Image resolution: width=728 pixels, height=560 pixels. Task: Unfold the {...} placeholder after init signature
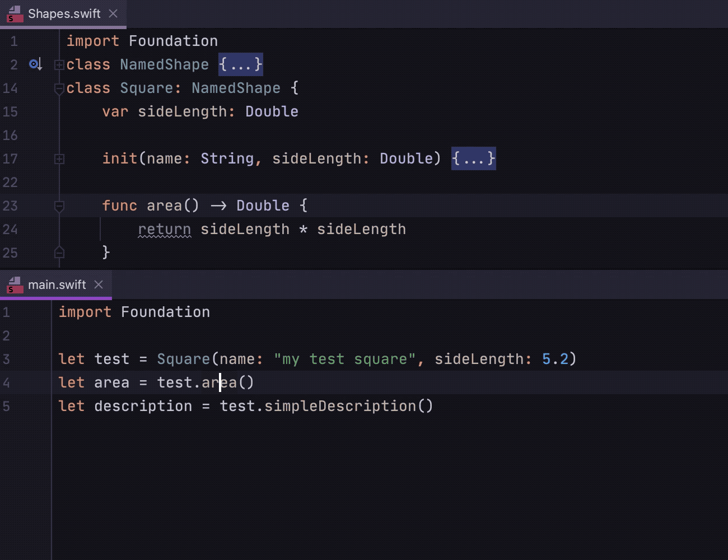[x=473, y=158]
